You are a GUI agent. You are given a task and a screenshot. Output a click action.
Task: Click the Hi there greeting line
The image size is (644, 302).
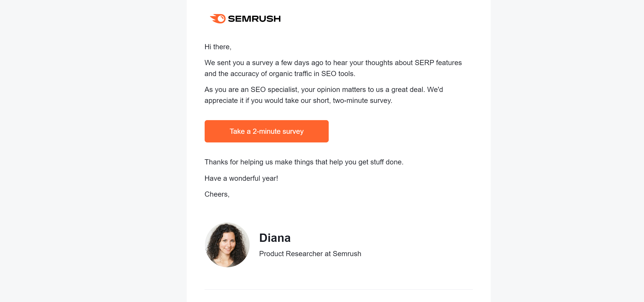(x=218, y=47)
